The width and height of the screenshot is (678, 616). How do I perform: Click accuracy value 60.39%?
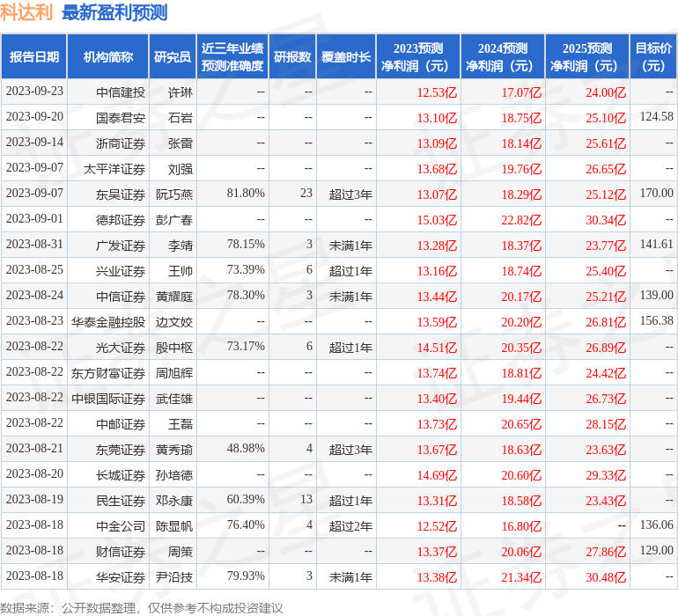(x=246, y=499)
